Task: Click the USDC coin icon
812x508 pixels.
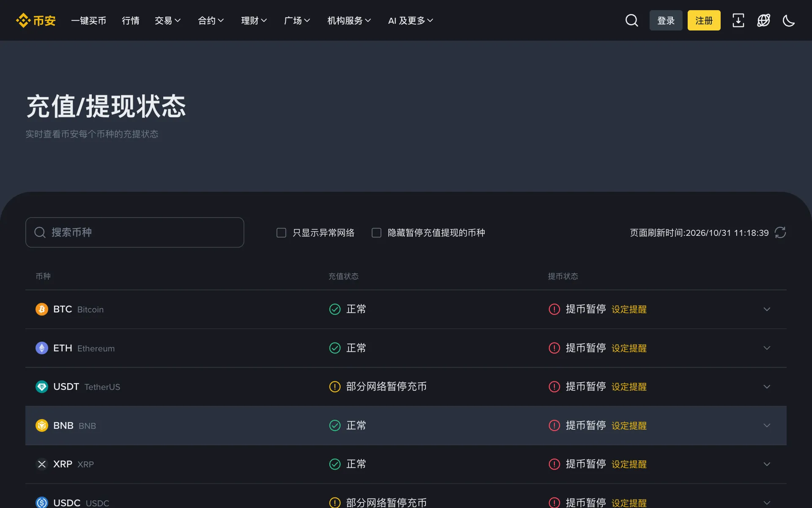Action: click(42, 502)
